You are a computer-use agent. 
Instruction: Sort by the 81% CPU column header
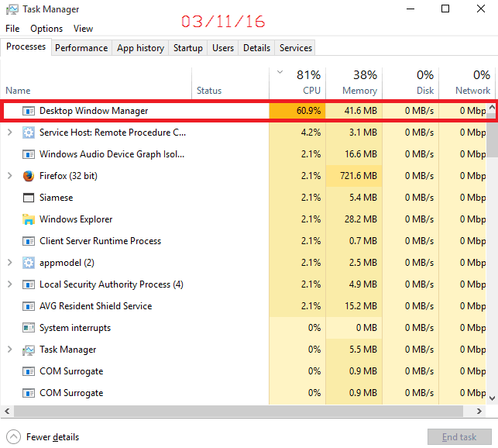click(x=297, y=83)
